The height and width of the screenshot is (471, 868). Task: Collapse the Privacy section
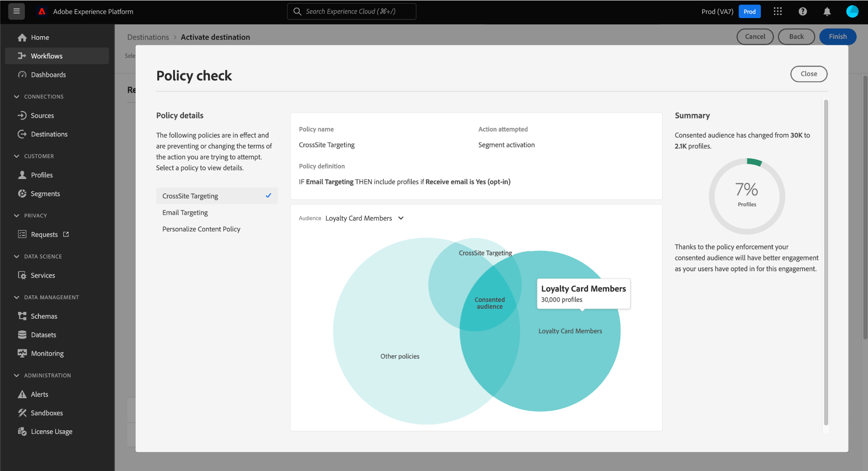pyautogui.click(x=17, y=216)
